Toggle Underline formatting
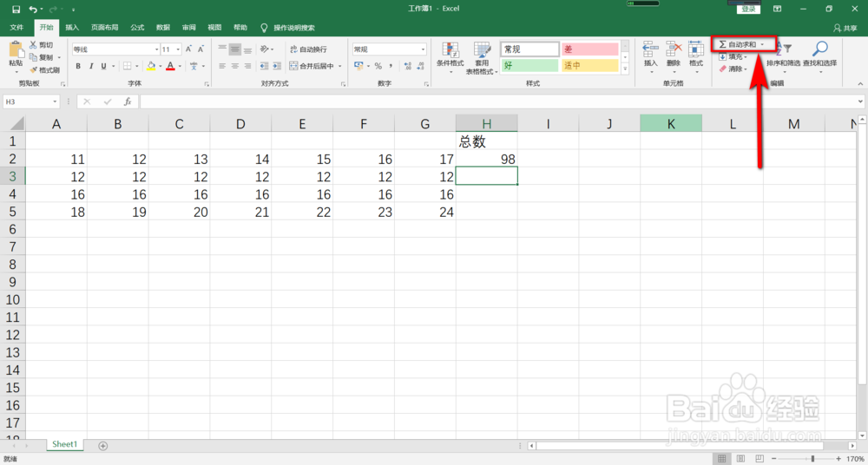 103,67
